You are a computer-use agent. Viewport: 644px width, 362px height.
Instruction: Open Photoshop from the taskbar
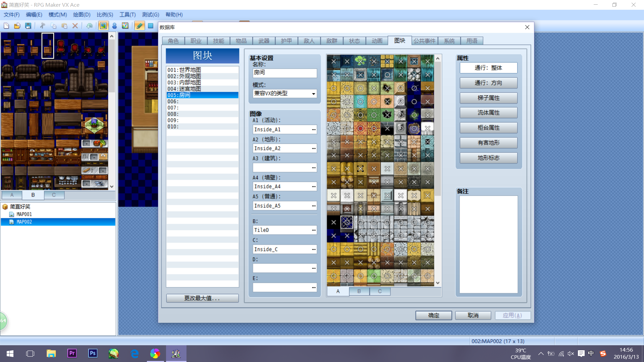click(93, 353)
